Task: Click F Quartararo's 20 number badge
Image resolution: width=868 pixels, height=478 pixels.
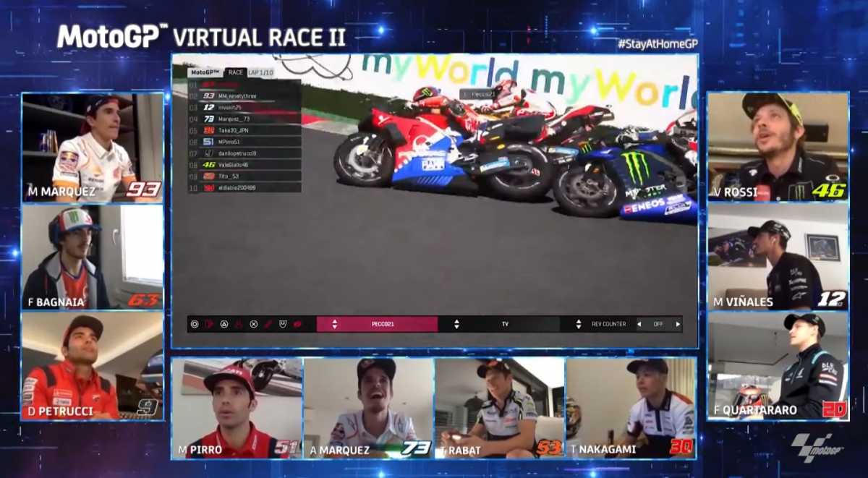Action: 834,409
